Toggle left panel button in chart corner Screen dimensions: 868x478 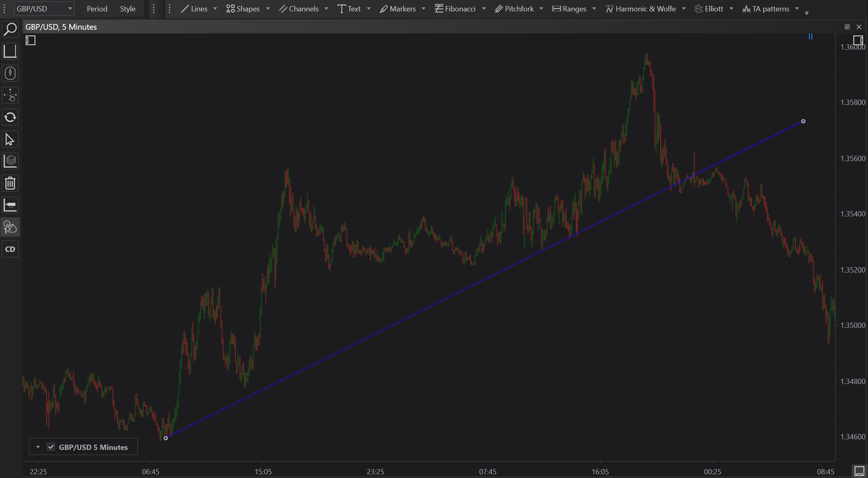pos(31,40)
